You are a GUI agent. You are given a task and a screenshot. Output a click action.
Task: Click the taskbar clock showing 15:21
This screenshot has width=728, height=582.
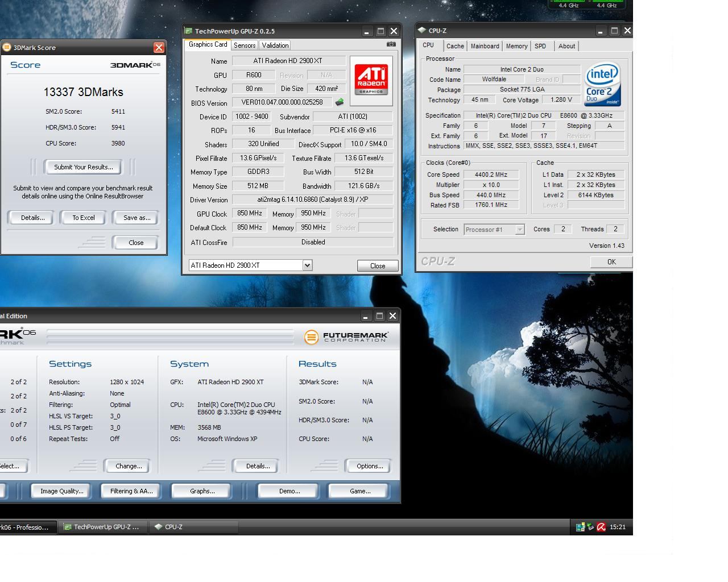coord(618,527)
